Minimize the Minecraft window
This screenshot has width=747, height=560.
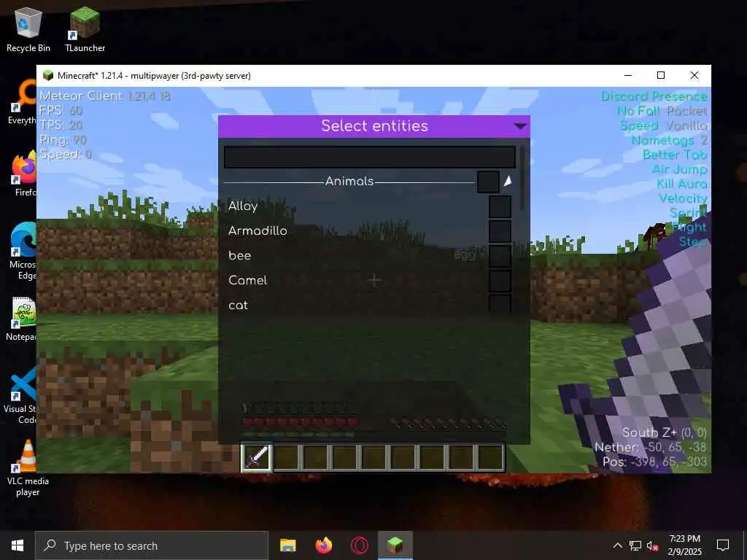[628, 75]
